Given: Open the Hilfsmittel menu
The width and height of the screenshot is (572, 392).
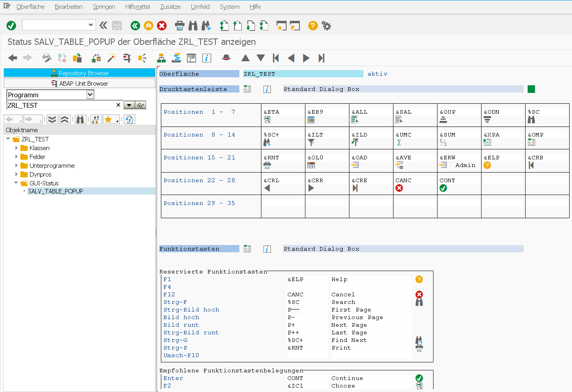Looking at the screenshot, I should coord(138,7).
